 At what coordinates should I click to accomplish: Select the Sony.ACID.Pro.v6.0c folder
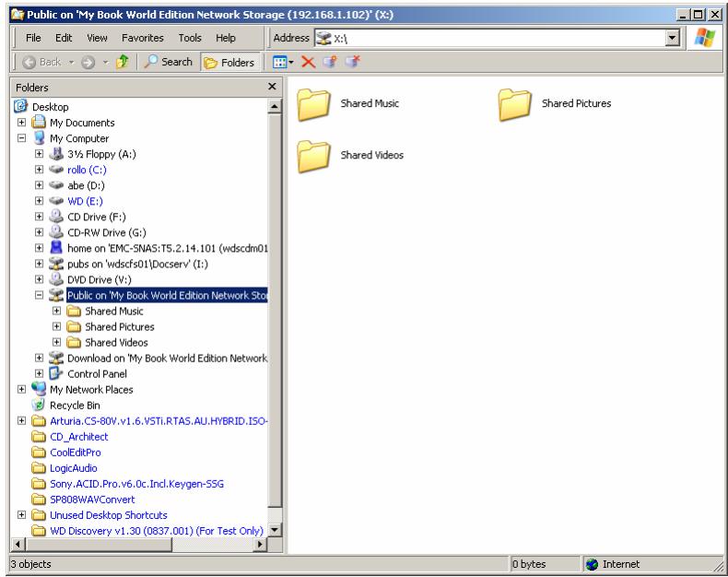(136, 484)
